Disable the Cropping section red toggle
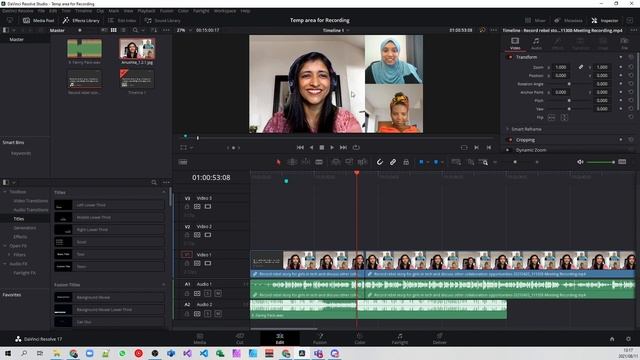This screenshot has width=640, height=360. pos(510,140)
